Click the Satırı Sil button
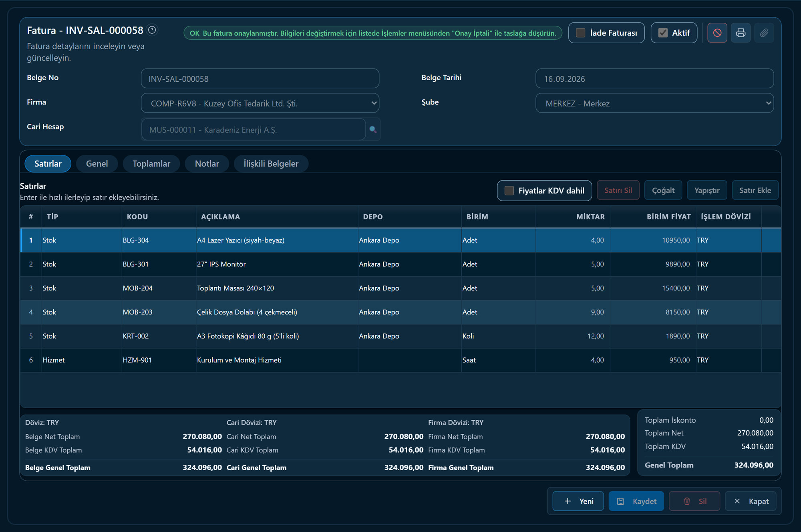The width and height of the screenshot is (801, 532). tap(618, 190)
